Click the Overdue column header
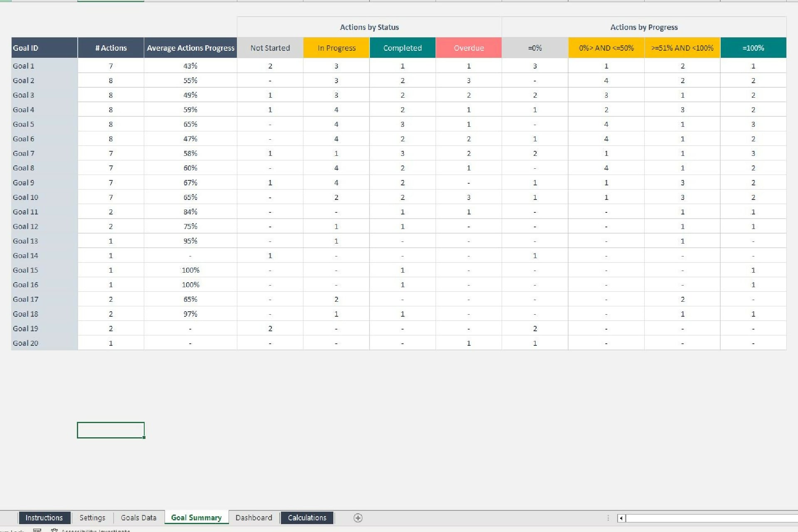Image resolution: width=798 pixels, height=532 pixels. tap(468, 47)
